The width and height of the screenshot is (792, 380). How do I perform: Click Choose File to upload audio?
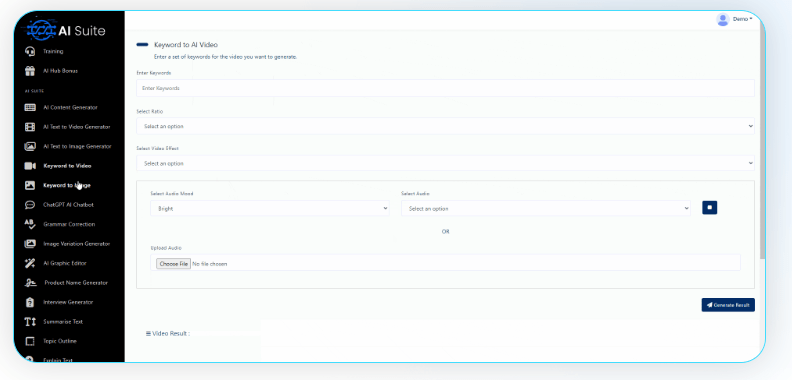point(173,264)
